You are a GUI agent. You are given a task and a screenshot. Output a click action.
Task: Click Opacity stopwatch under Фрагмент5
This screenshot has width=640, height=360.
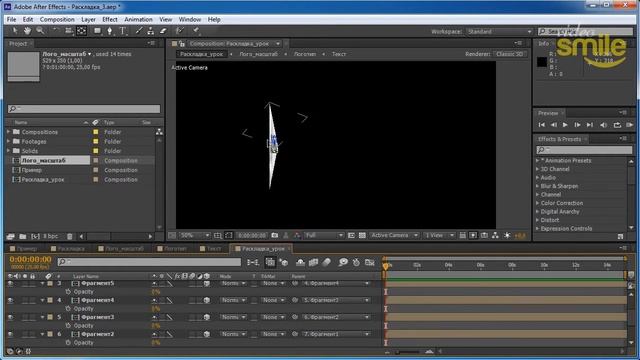[x=68, y=292]
